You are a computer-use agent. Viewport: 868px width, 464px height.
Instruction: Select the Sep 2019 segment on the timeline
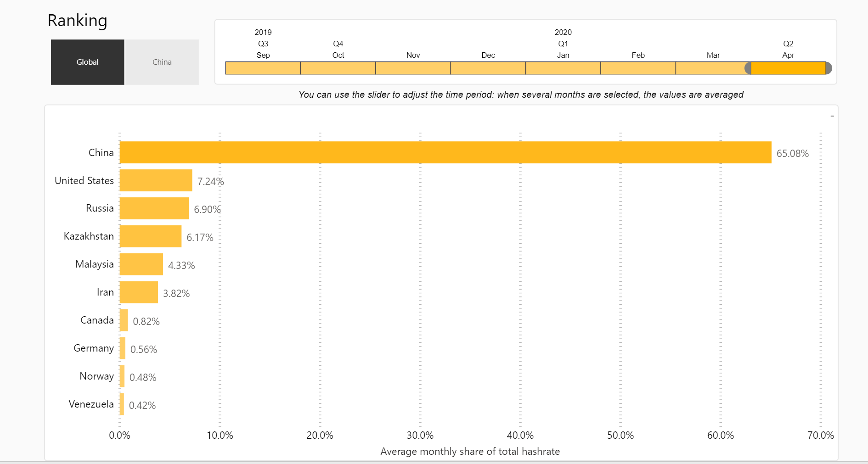[x=263, y=67]
